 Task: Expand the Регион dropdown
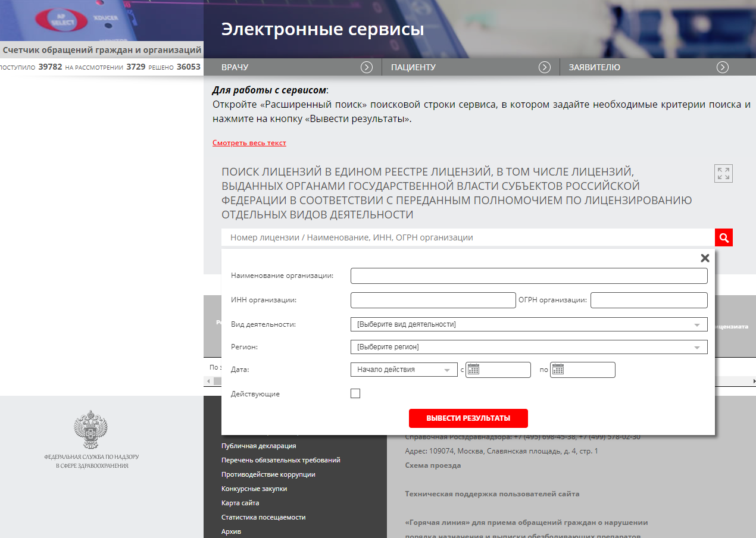coord(696,348)
